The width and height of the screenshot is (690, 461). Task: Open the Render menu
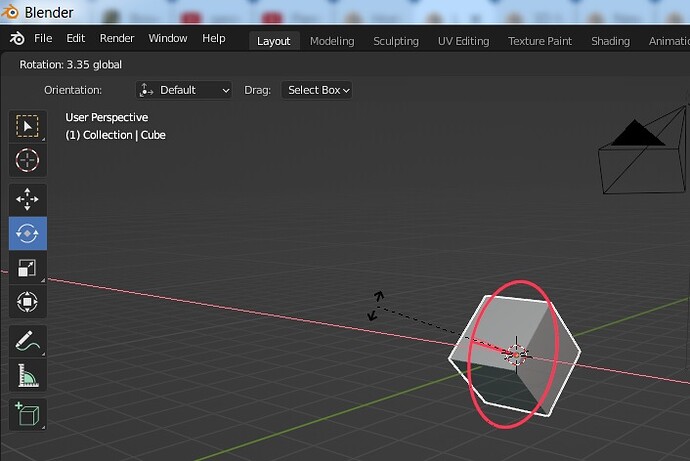pyautogui.click(x=117, y=39)
